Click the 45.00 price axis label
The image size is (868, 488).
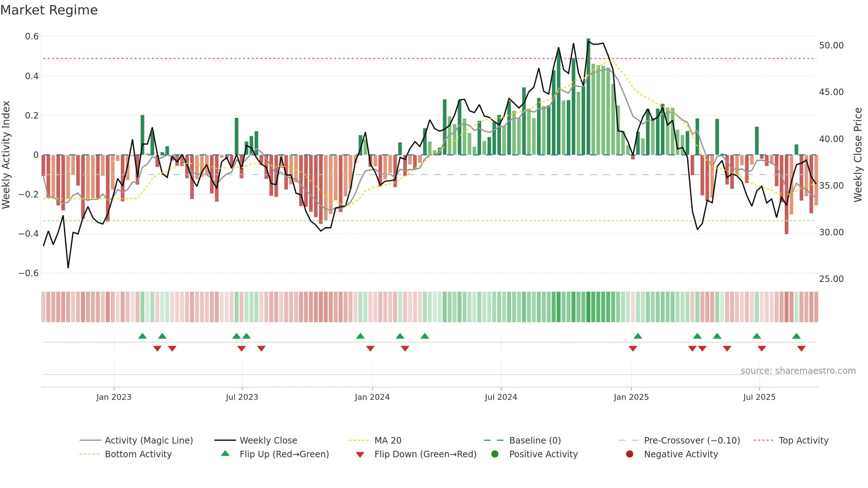point(831,92)
